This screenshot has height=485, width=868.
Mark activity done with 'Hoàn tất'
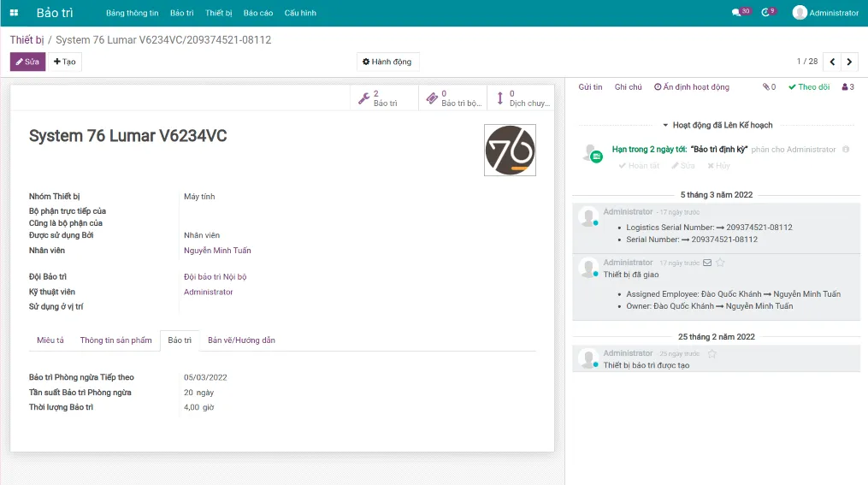click(x=639, y=166)
